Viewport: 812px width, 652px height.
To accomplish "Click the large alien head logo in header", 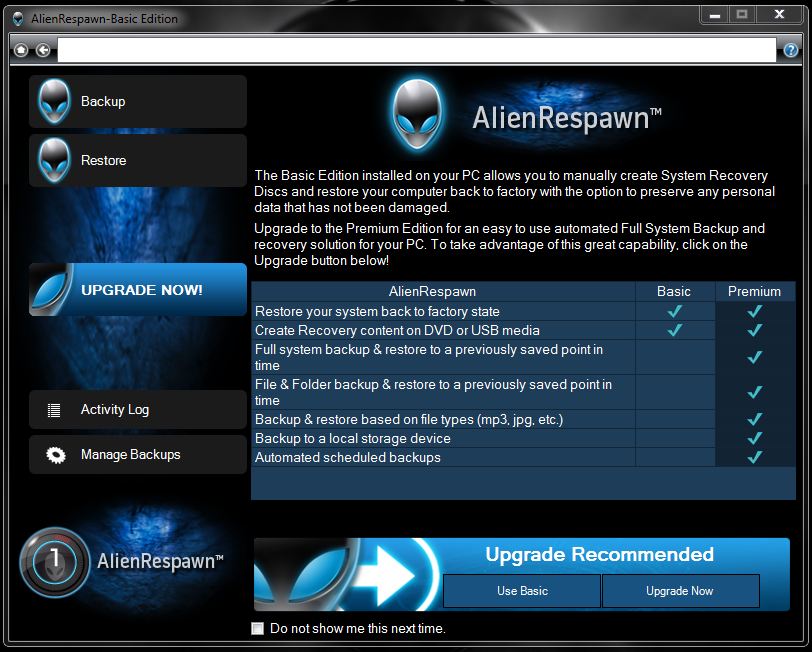I will pos(417,115).
